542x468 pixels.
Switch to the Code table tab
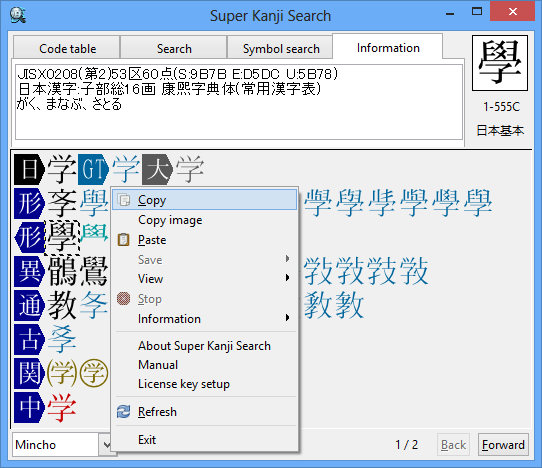67,48
